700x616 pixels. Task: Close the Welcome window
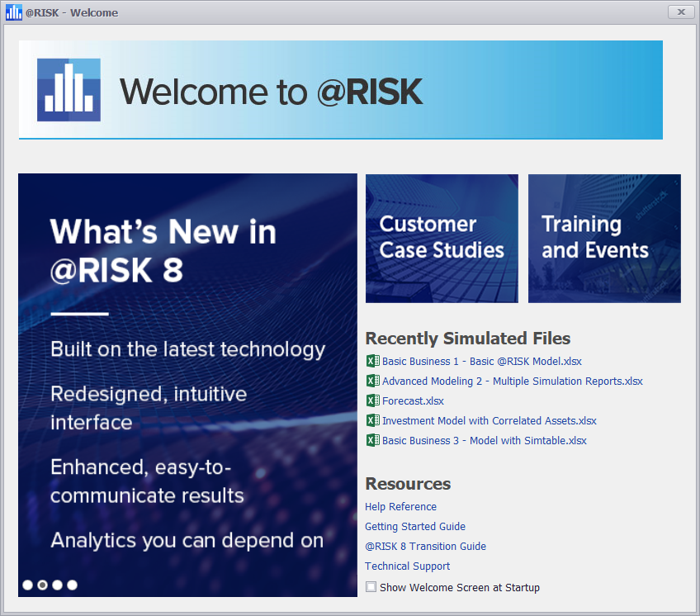680,12
